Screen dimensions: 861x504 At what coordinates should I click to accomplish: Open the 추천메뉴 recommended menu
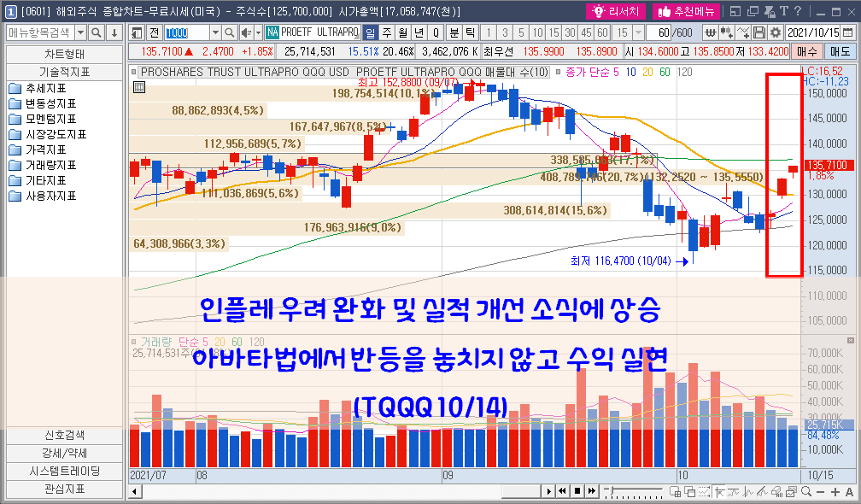click(x=686, y=11)
